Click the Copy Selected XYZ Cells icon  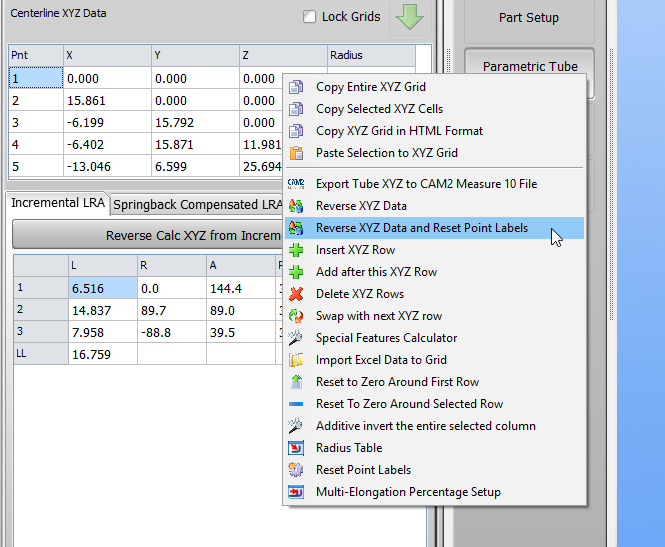[296, 109]
